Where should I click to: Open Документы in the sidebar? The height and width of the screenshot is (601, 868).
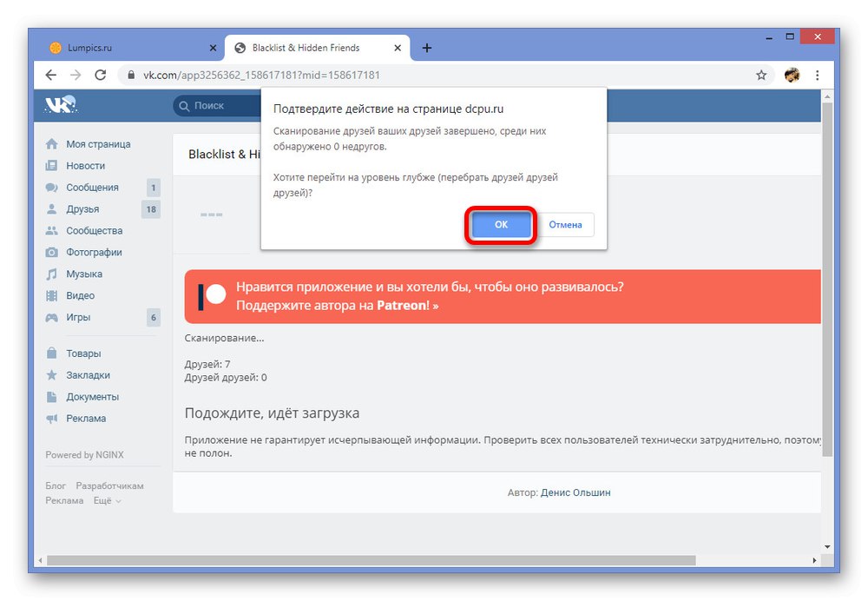[x=93, y=397]
